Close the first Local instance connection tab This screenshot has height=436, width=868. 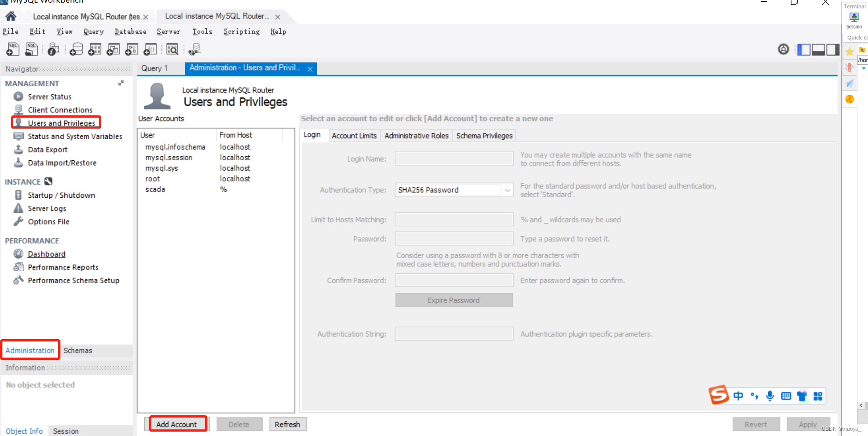point(146,17)
